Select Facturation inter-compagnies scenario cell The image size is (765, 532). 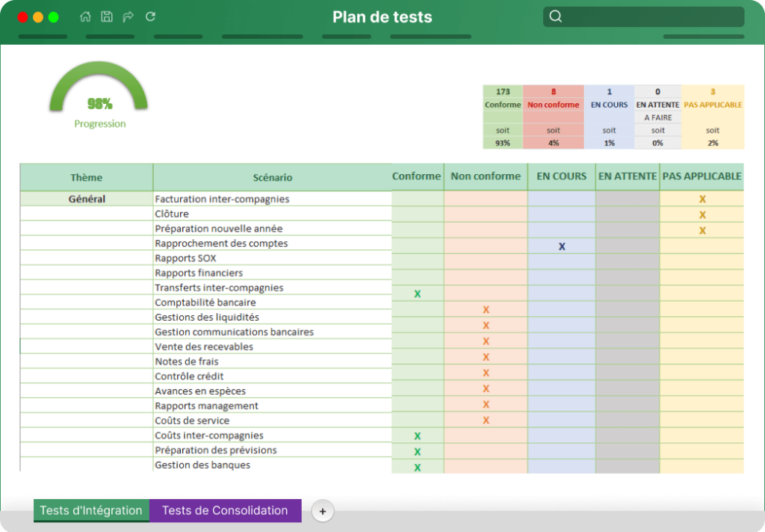272,199
